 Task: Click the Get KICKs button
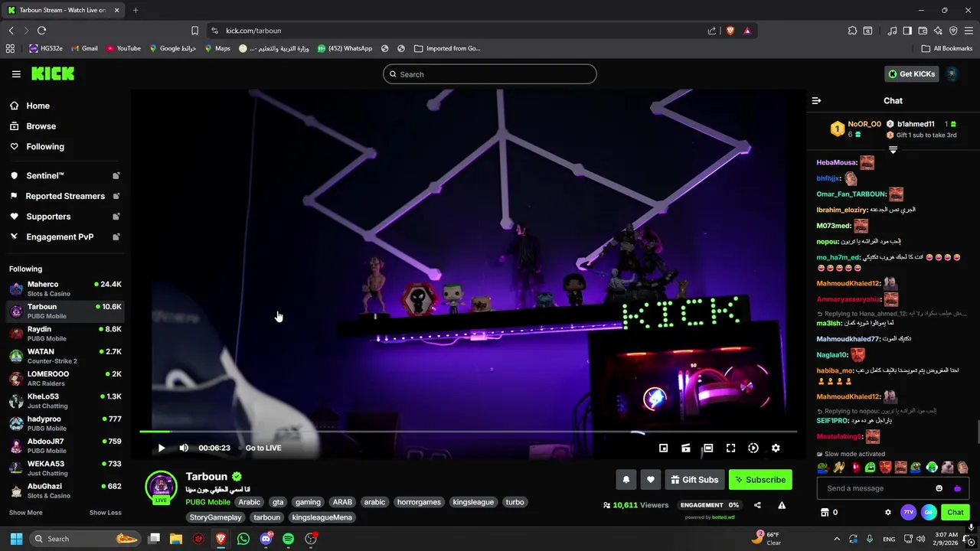tap(912, 74)
